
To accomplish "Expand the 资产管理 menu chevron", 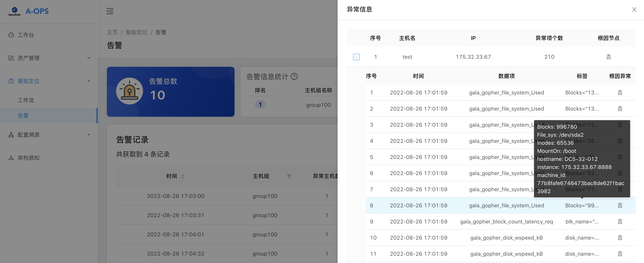I will pyautogui.click(x=89, y=57).
